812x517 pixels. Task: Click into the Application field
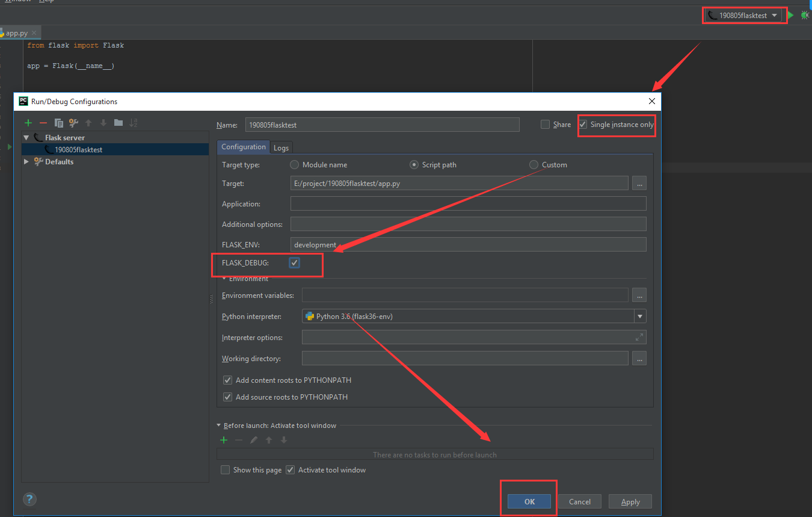[x=469, y=203]
